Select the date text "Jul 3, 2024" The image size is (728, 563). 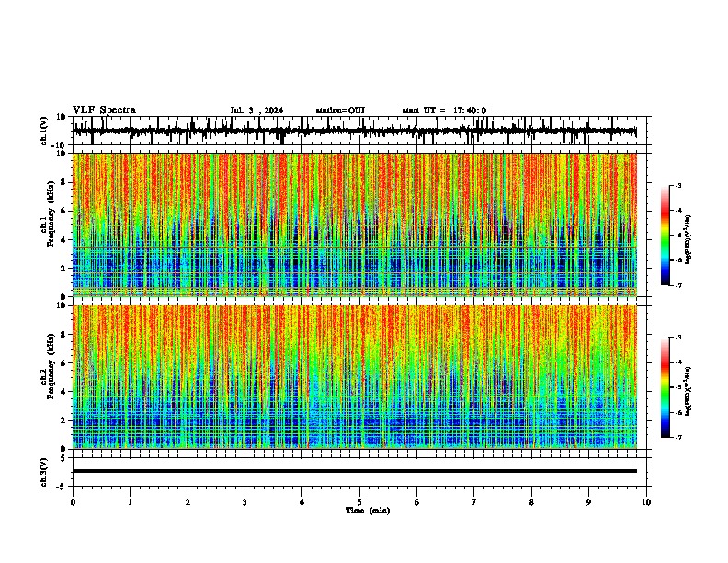coord(256,110)
